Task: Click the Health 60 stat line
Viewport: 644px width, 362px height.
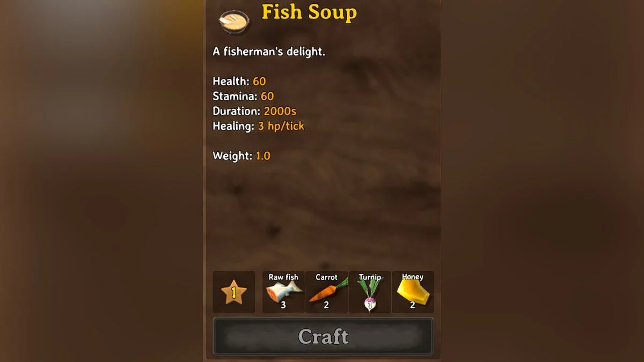Action: [239, 82]
